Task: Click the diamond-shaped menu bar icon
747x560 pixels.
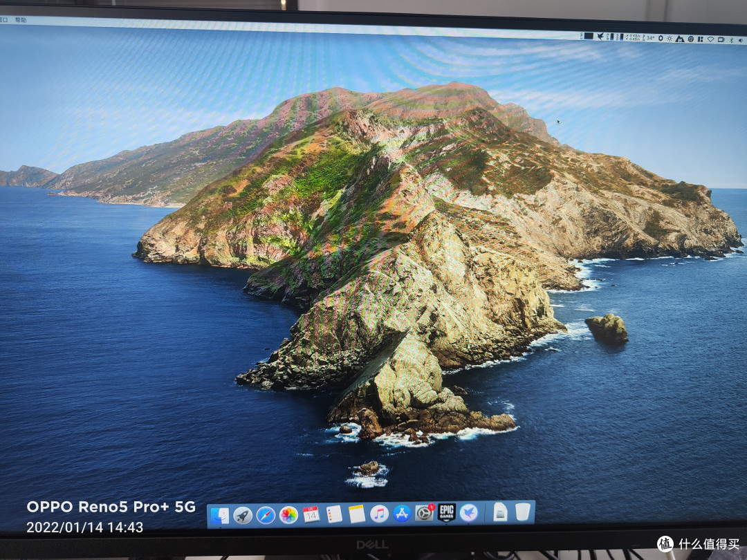Action: pos(710,39)
